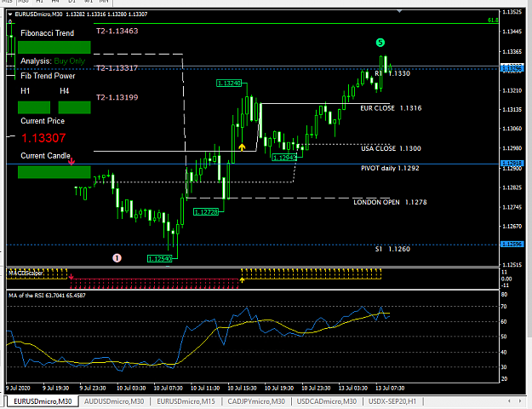Click the MA of the RSI indicator label
This screenshot has width=532, height=409.
tap(47, 296)
